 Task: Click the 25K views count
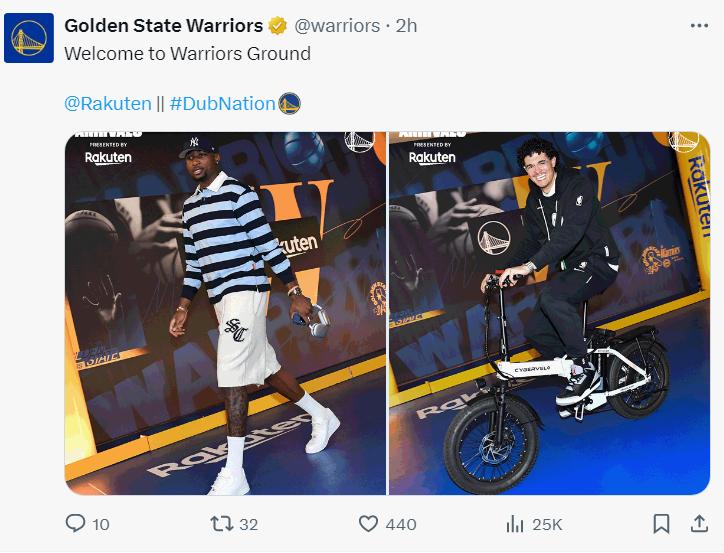(x=547, y=524)
